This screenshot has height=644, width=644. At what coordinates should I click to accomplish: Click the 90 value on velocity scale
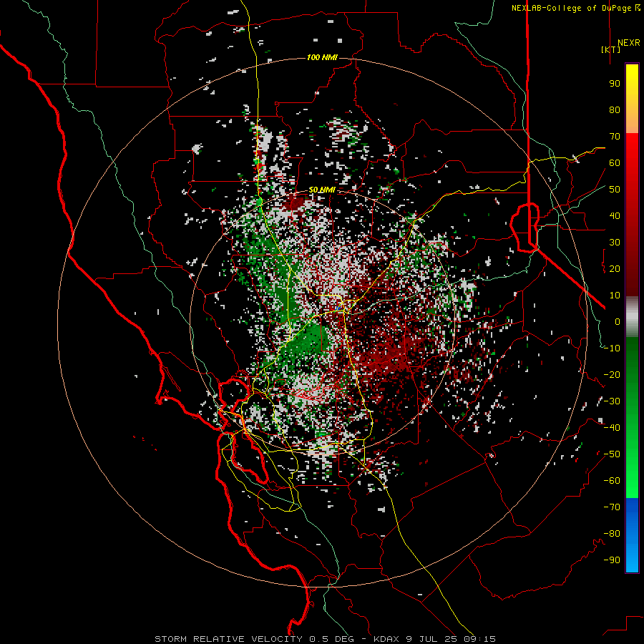point(615,84)
